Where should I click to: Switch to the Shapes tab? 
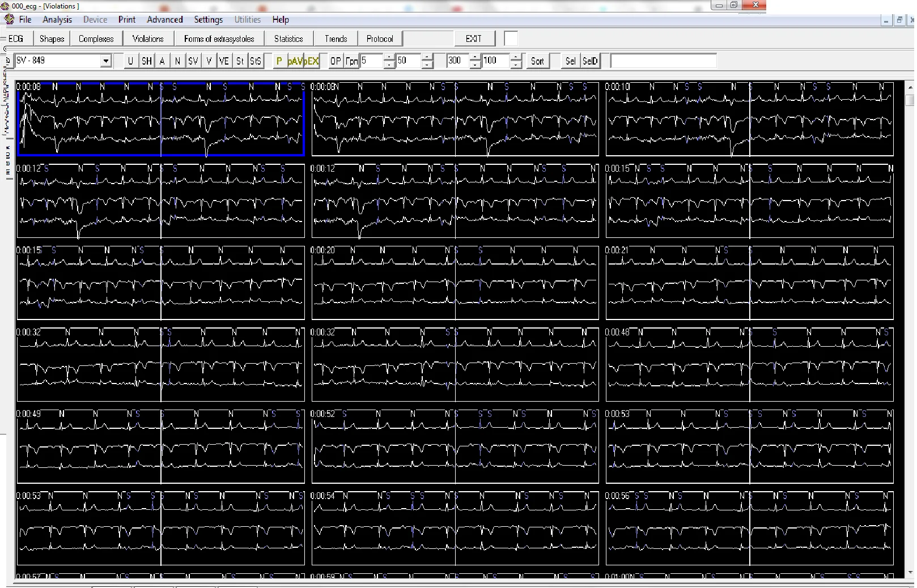point(52,39)
